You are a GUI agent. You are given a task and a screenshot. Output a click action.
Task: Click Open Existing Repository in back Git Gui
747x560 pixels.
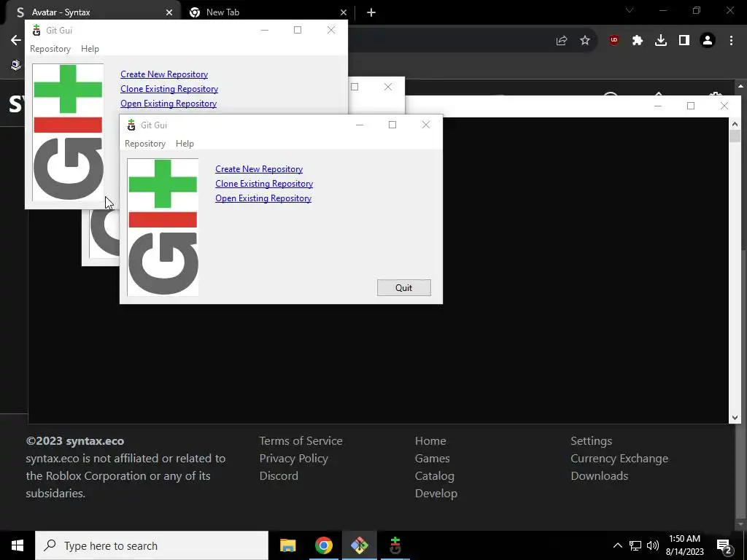click(x=169, y=104)
